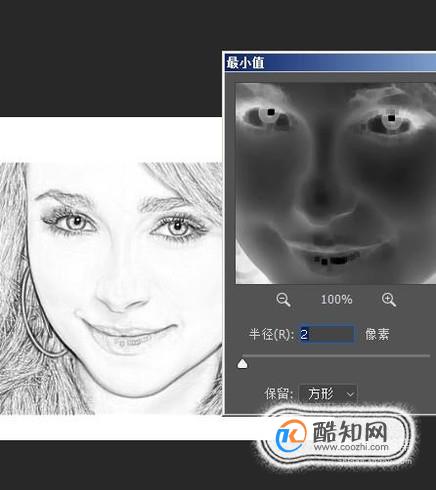The width and height of the screenshot is (436, 490).
Task: Click the 最小值 dialog title bar
Action: pyautogui.click(x=330, y=63)
